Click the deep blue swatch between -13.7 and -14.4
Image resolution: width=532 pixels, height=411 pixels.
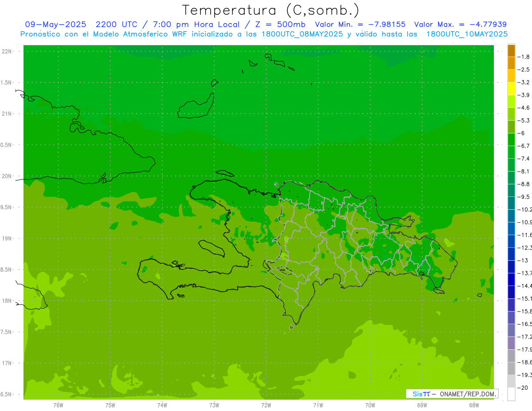(511, 279)
